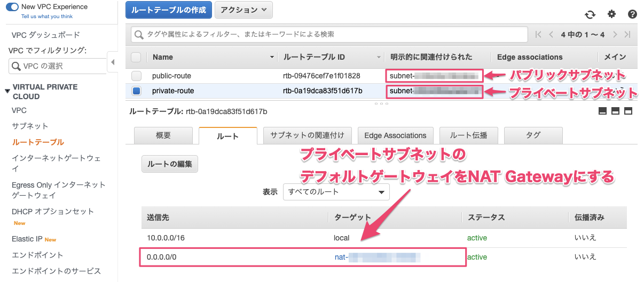Open the ルート伝播 tab
The image size is (644, 282).
(468, 135)
